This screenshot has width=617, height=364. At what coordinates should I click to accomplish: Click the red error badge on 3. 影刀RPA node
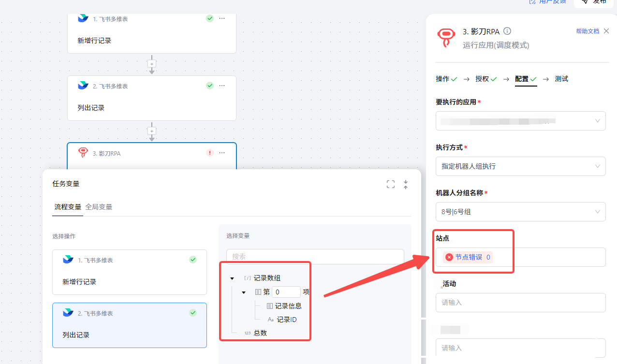(x=210, y=153)
